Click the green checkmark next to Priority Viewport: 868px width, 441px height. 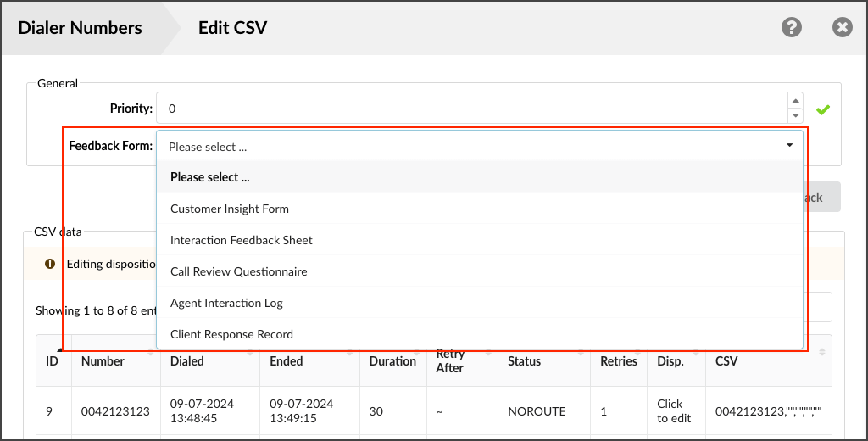[822, 109]
